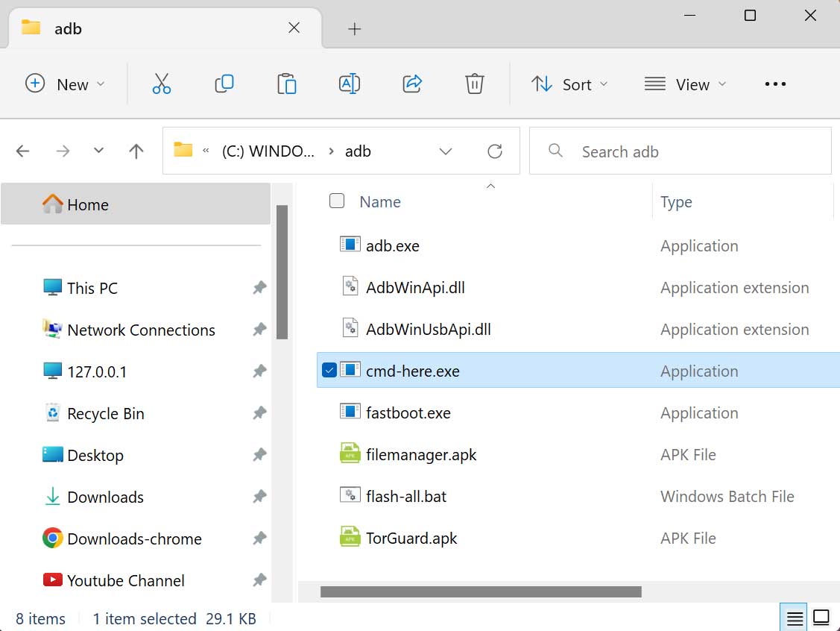Open the New item dropdown
Viewport: 840px width, 631px height.
(64, 84)
